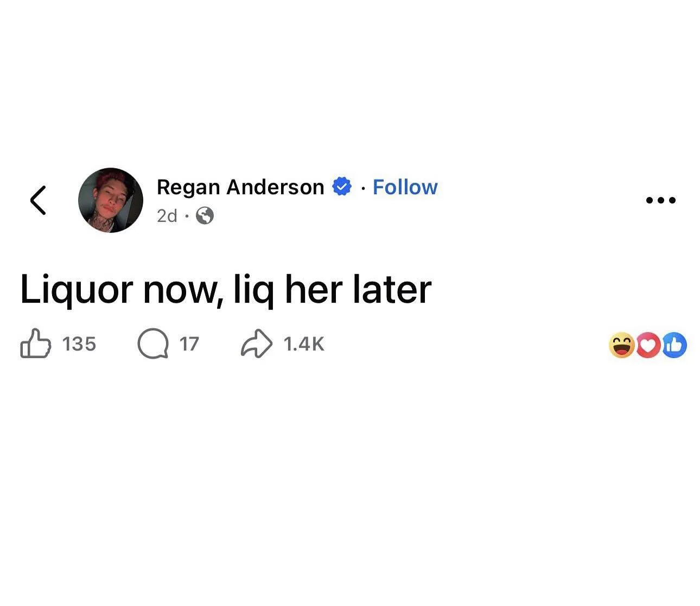Open comments via the speech bubble icon
This screenshot has height=606, width=700.
pyautogui.click(x=153, y=345)
